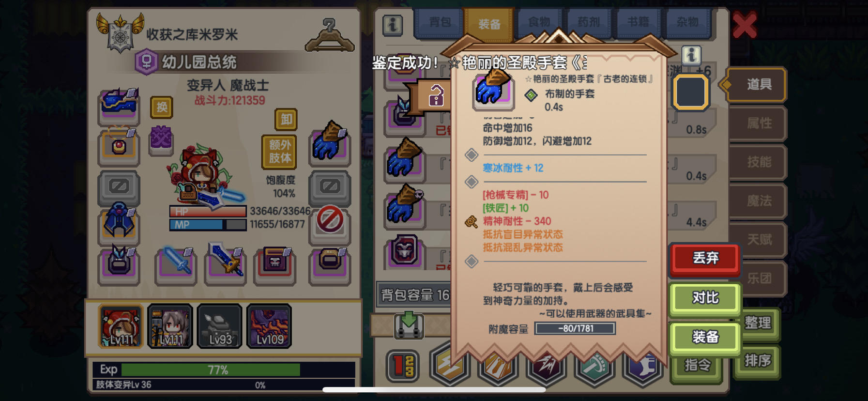Viewport: 868px width, 401px height.
Task: Select the Lv111 red-haired character portrait
Action: pyautogui.click(x=121, y=326)
